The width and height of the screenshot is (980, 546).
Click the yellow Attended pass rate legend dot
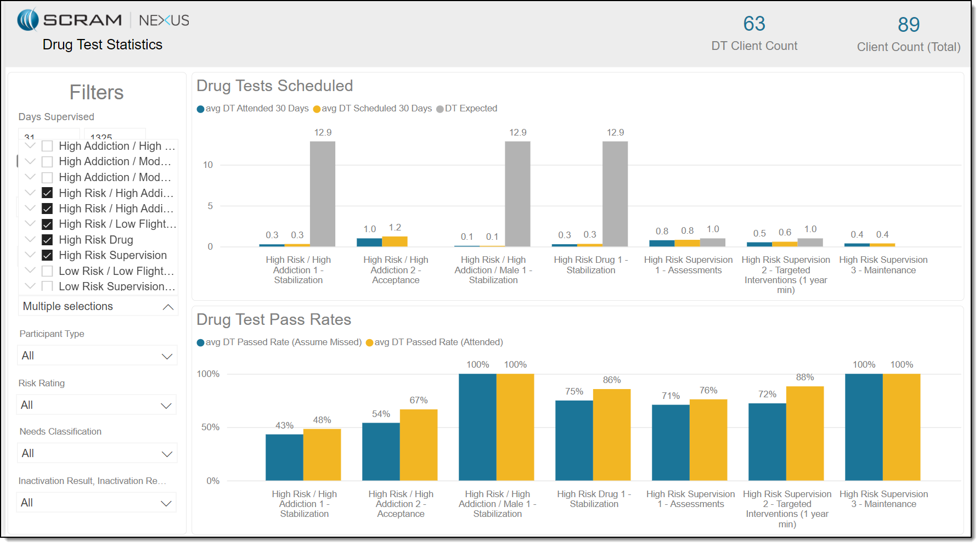[x=369, y=343]
